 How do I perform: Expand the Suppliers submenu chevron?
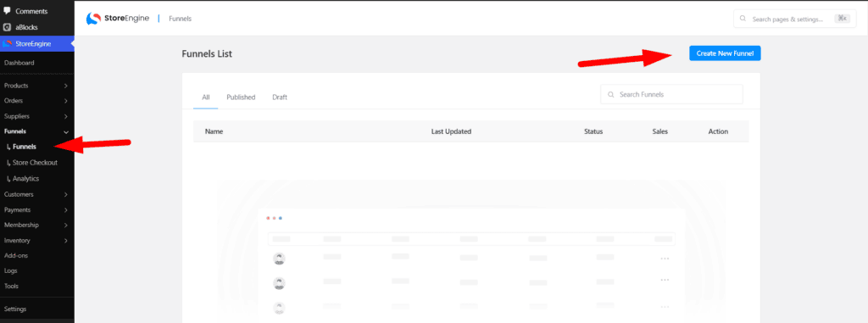(66, 116)
